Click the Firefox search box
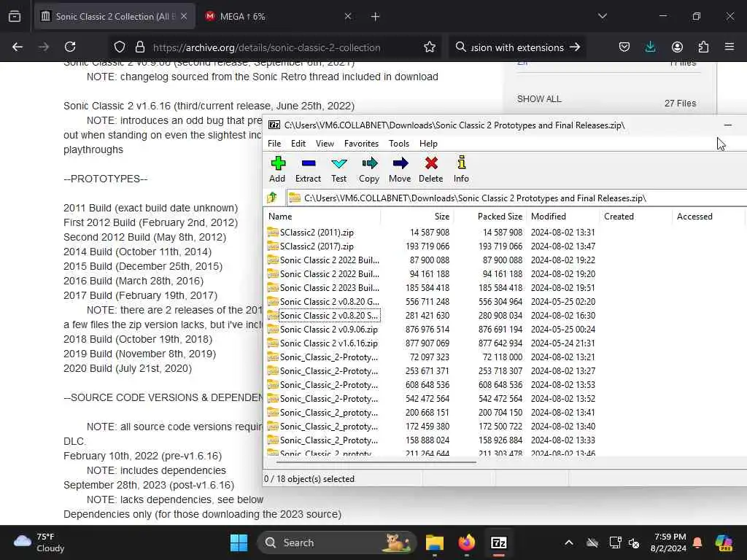Screen dimensions: 747x560 [x=517, y=47]
